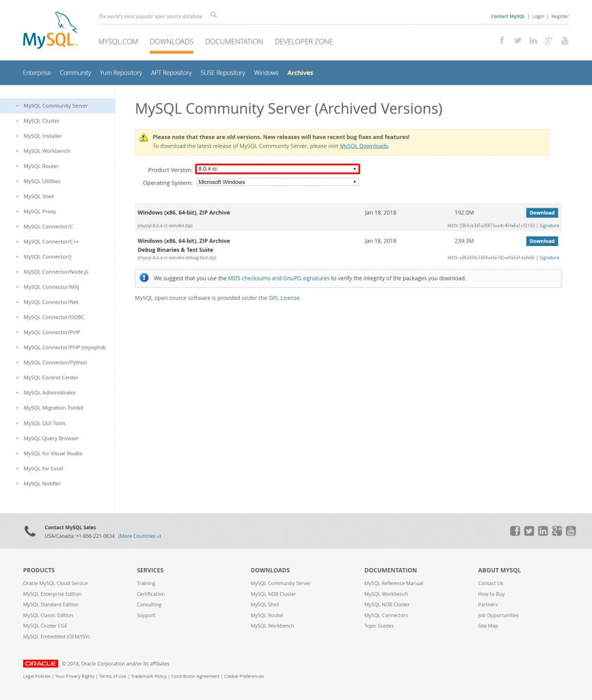Open MySQL Facebook page from header icon
The width and height of the screenshot is (592, 700).
coord(502,40)
